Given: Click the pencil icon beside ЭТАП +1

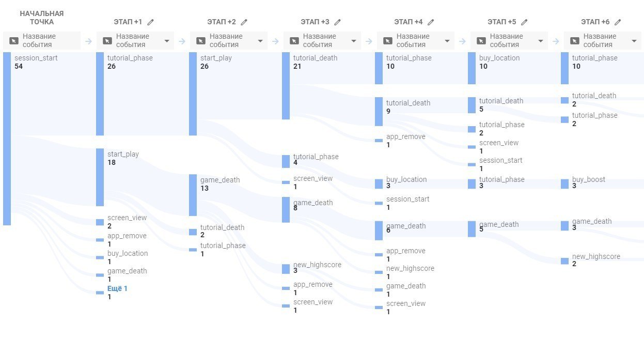Looking at the screenshot, I should tap(151, 22).
